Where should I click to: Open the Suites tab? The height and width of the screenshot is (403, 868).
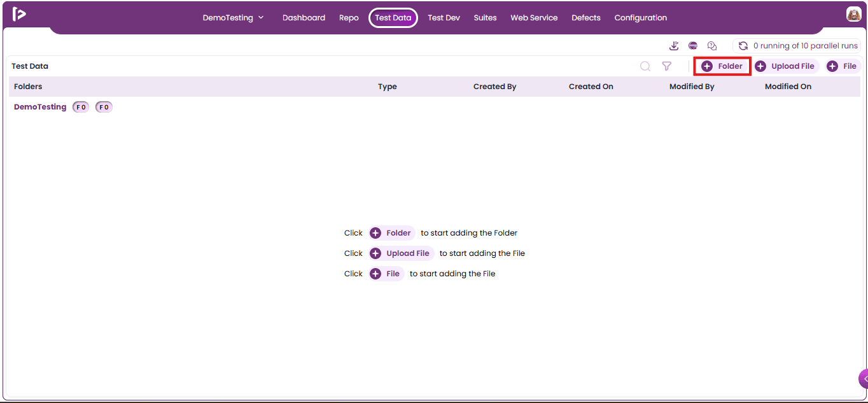[485, 18]
